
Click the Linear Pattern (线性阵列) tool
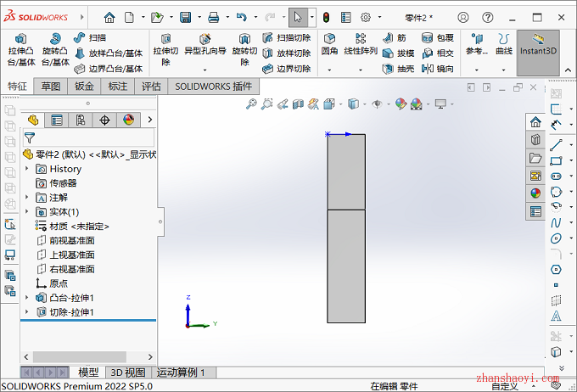[361, 44]
